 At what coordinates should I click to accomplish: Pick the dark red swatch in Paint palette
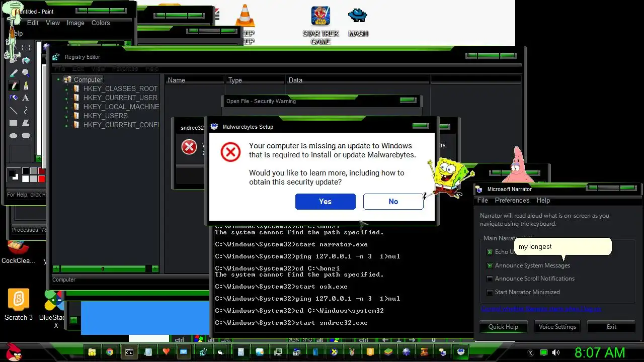coord(42,171)
